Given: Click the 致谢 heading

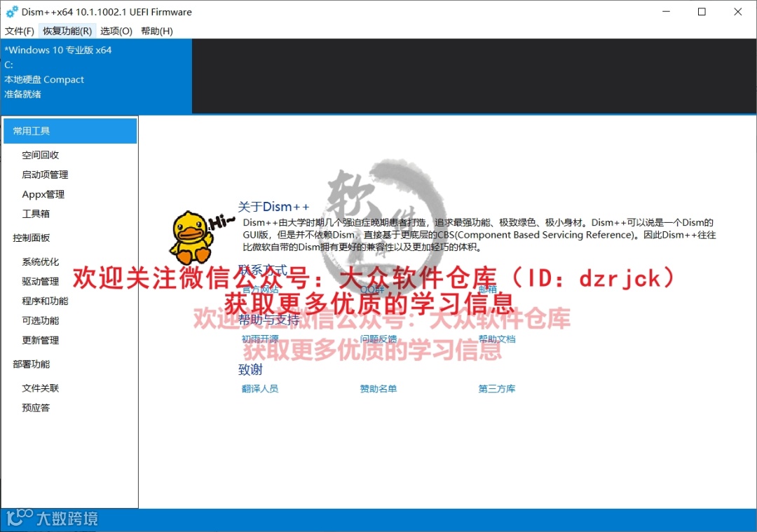Looking at the screenshot, I should click(250, 370).
